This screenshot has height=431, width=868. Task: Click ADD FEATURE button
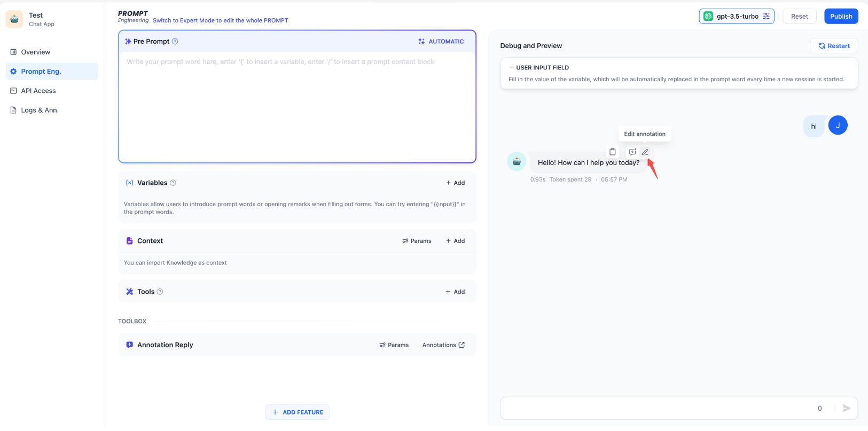click(x=298, y=412)
